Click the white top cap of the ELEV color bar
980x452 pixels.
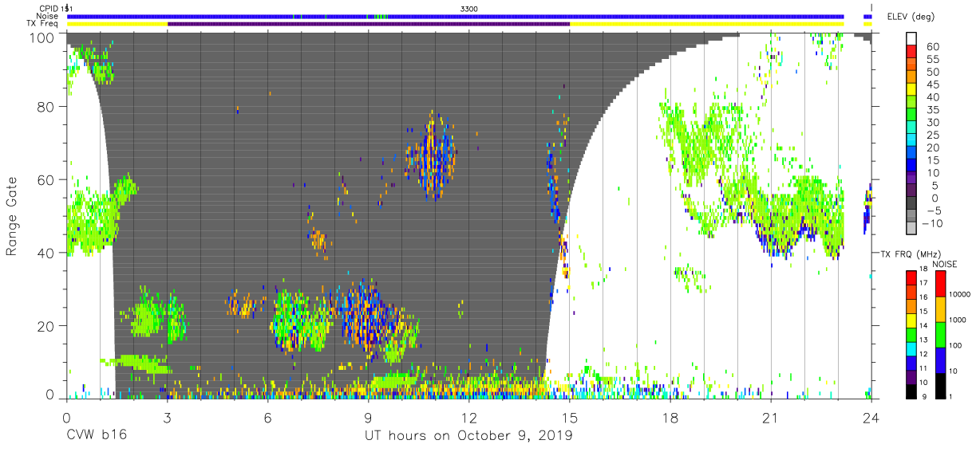[x=911, y=39]
